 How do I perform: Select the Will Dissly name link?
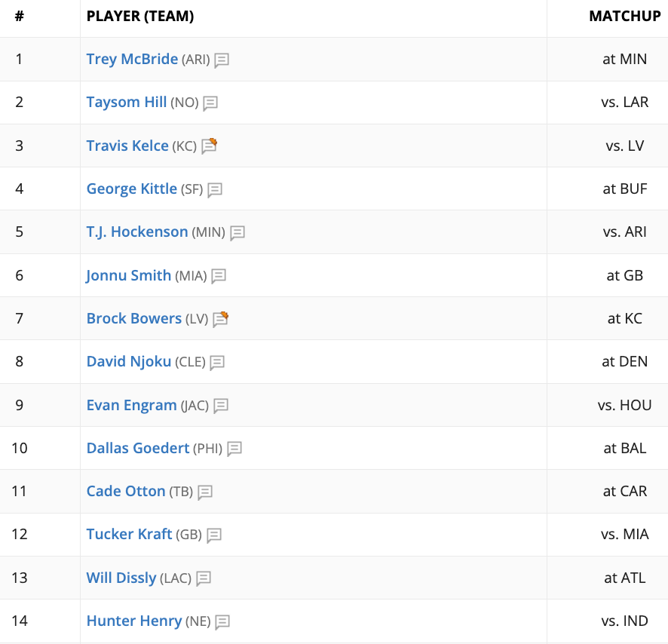(x=121, y=578)
